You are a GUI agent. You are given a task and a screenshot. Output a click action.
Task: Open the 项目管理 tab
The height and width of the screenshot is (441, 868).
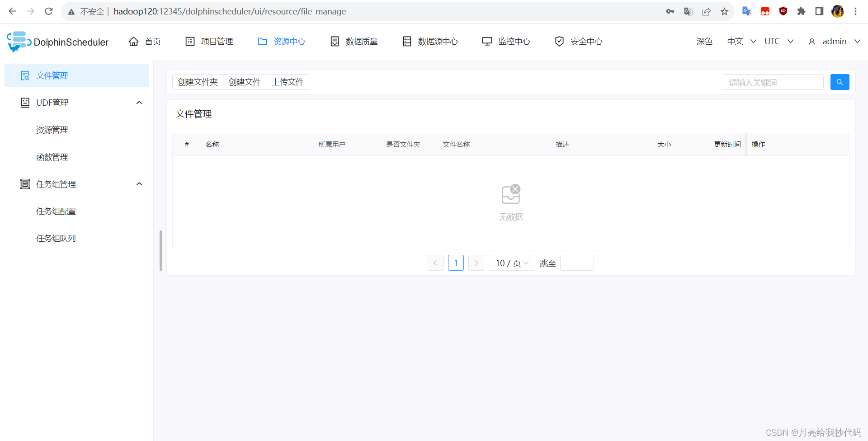(x=209, y=42)
